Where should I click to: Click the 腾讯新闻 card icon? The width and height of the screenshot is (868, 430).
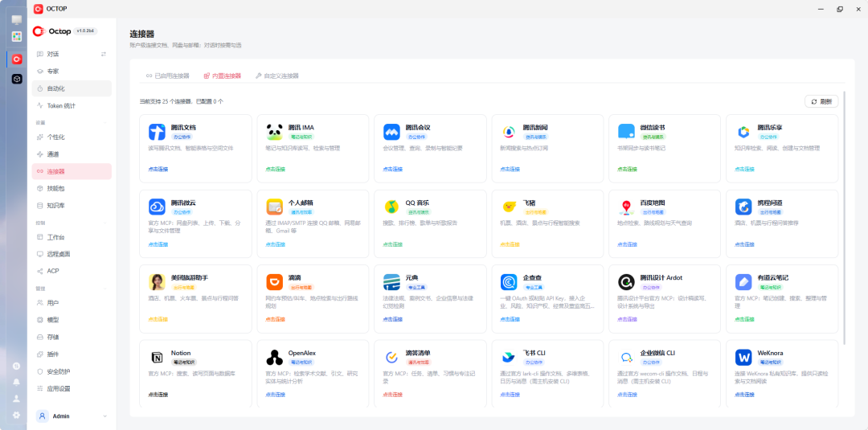510,132
